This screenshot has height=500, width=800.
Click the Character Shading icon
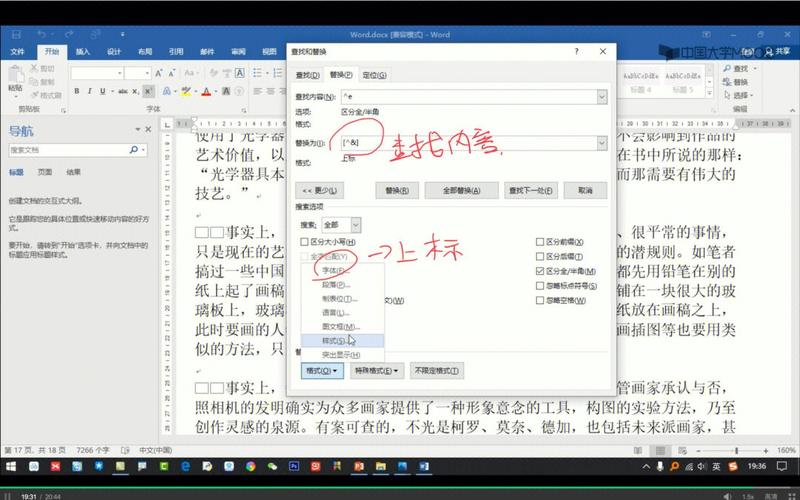click(x=226, y=91)
